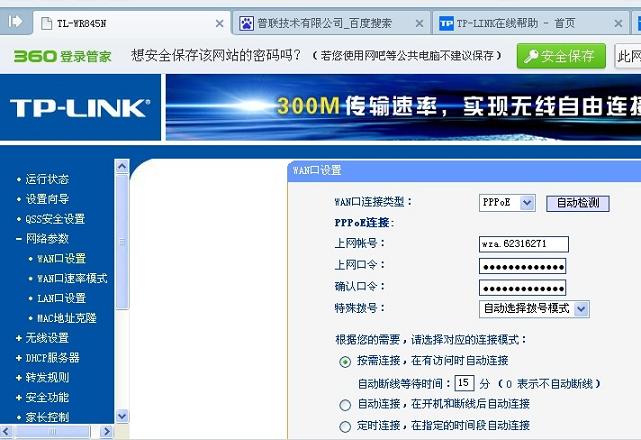Viewport: 641px width, 440px height.
Task: Click the Baidu paw icon on the second tab
Action: click(246, 23)
